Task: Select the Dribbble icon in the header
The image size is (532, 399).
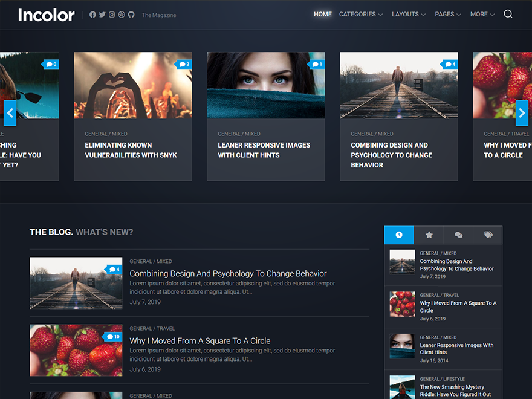Action: point(122,14)
